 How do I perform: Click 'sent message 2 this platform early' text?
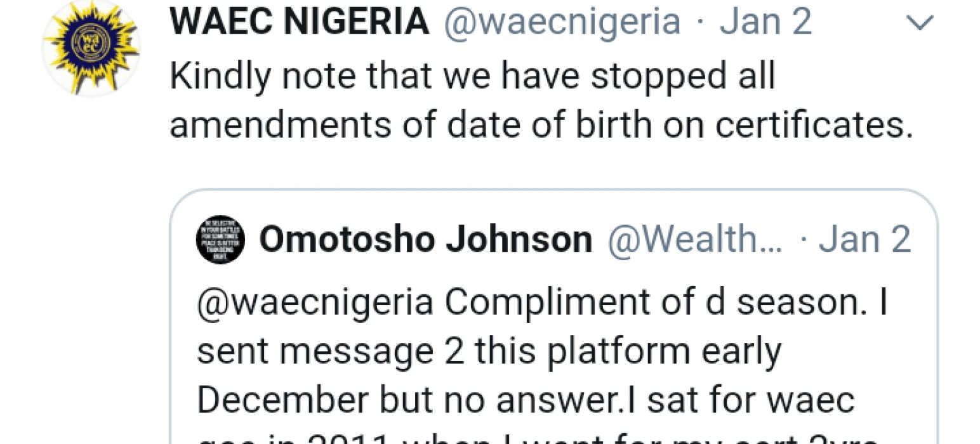489,352
